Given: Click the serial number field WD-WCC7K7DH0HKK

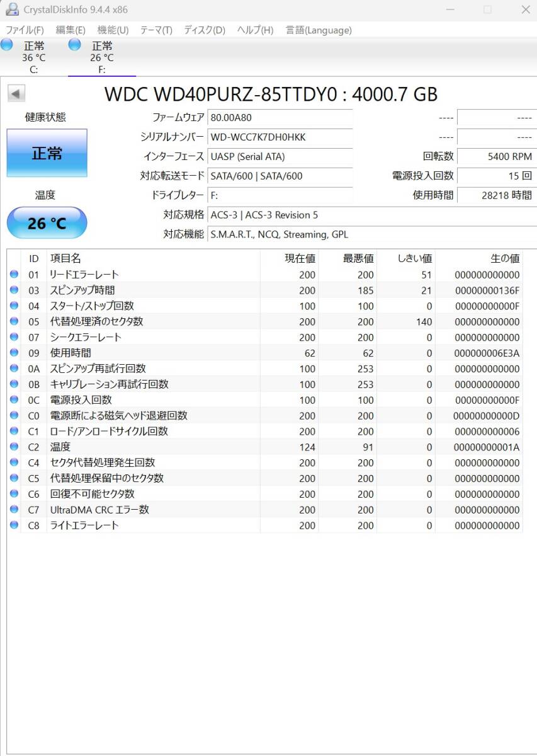Looking at the screenshot, I should [280, 137].
